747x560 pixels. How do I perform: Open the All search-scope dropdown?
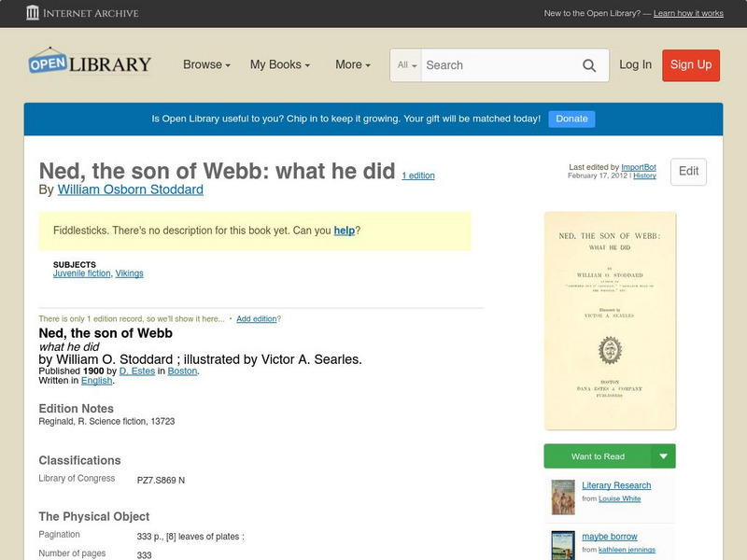(407, 65)
